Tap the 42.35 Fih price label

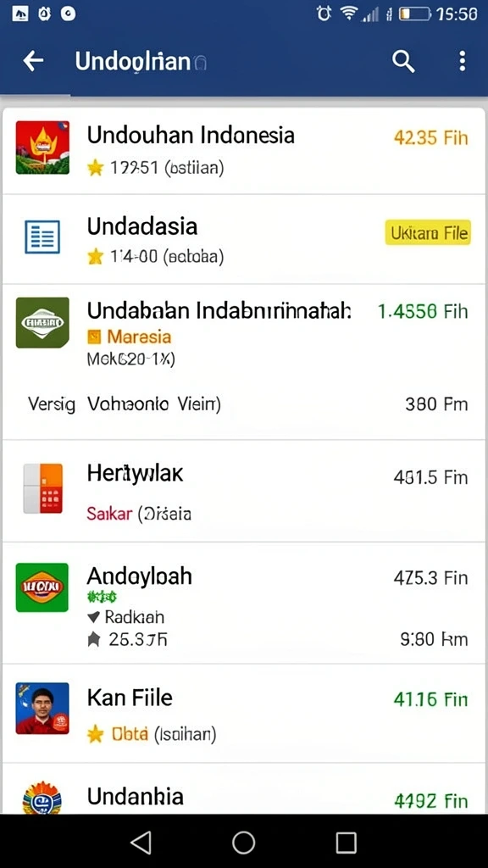pos(431,136)
